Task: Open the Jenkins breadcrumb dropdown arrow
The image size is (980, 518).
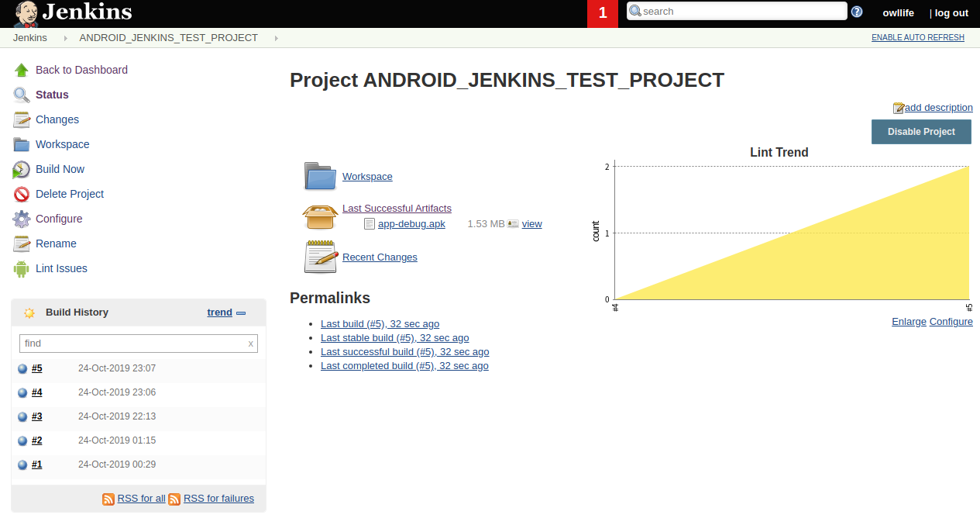Action: [66, 38]
